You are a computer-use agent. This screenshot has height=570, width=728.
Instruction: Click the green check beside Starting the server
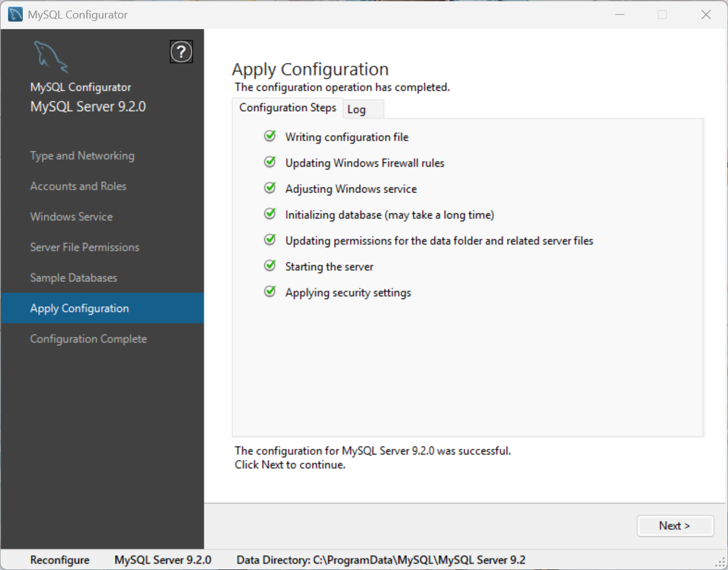[x=270, y=266]
